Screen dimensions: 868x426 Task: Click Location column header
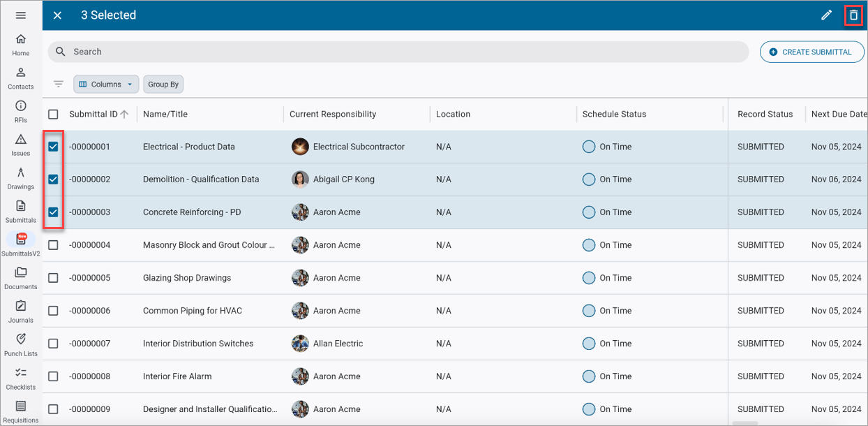point(454,115)
